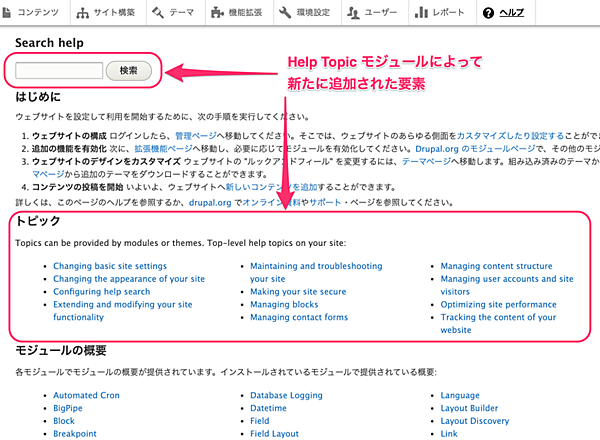Image resolution: width=600 pixels, height=440 pixels.
Task: Open Optimizing site performance topic
Action: pyautogui.click(x=498, y=305)
